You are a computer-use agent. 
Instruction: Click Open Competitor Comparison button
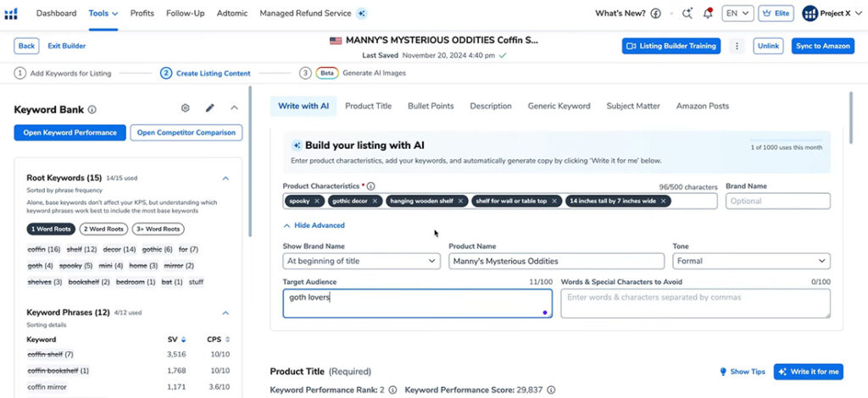click(186, 133)
